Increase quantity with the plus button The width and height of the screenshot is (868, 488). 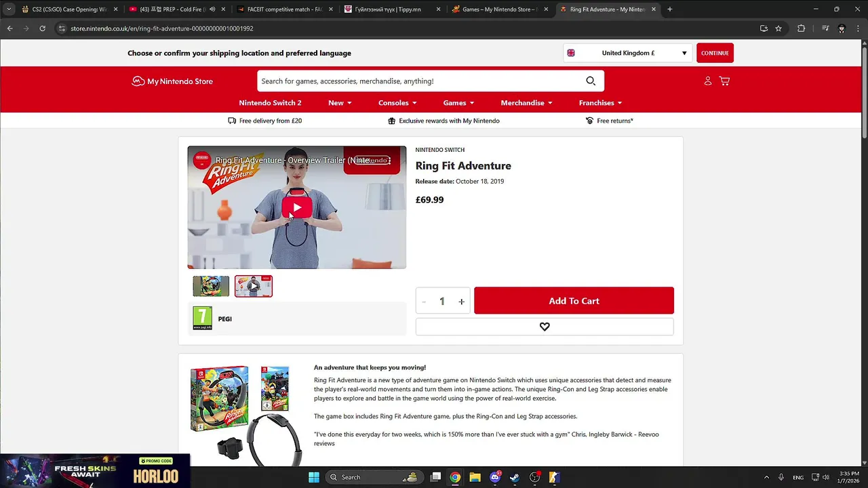[x=461, y=302]
